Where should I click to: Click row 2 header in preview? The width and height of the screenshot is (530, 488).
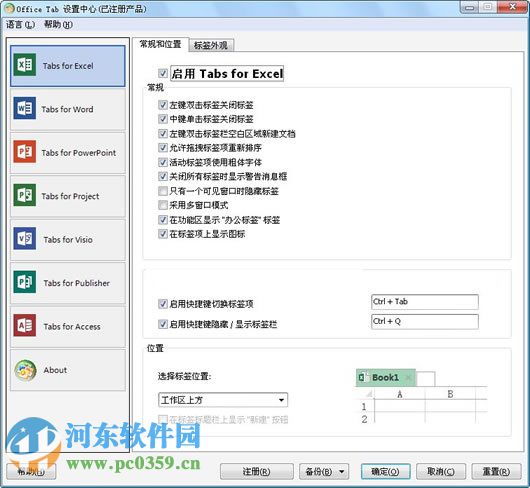coord(364,419)
